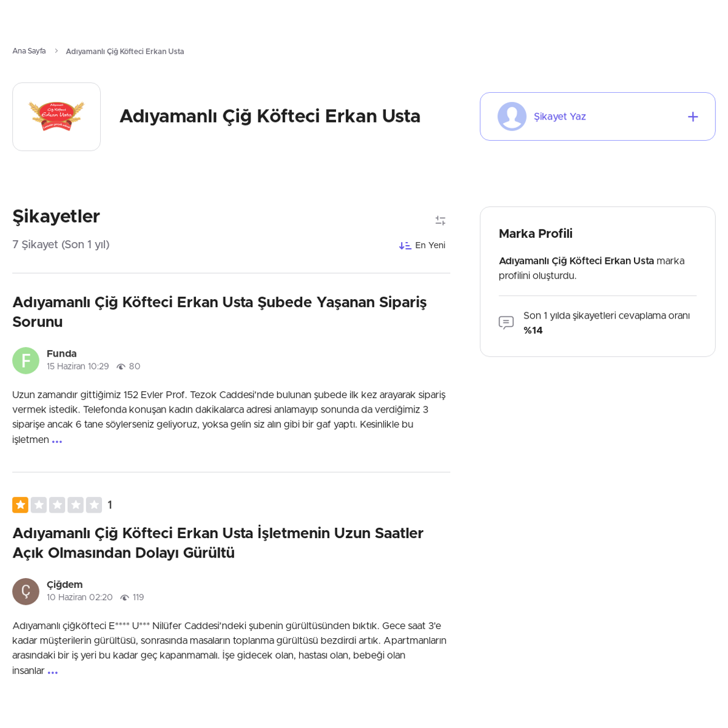
Task: Click the first orange rating star
Action: tap(20, 505)
